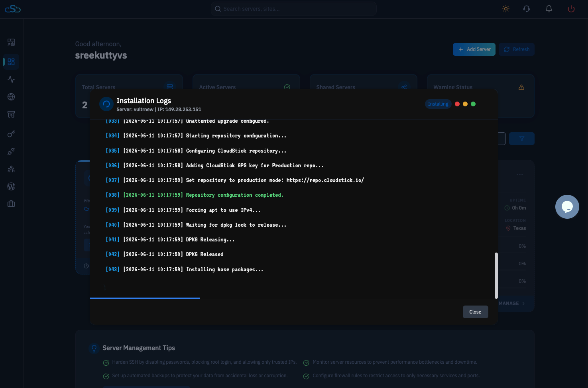This screenshot has width=588, height=388.
Task: Open the backup archive sidebar icon
Action: pos(11,114)
